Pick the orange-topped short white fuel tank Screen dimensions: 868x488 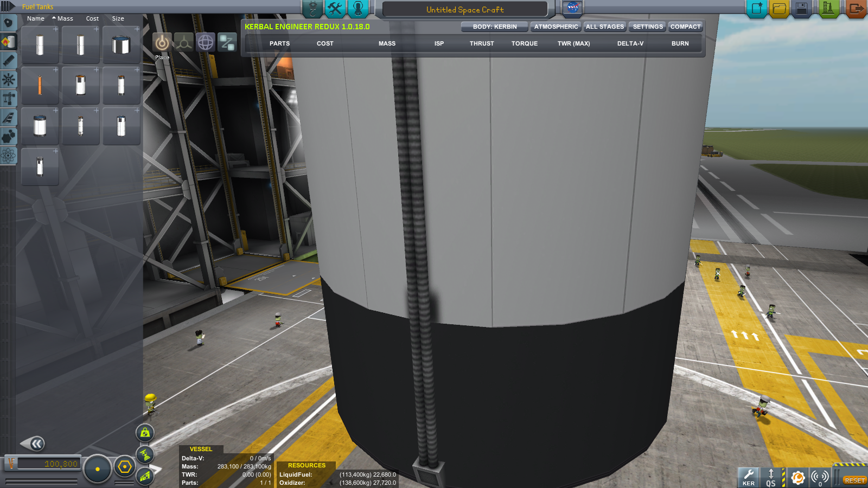point(80,86)
